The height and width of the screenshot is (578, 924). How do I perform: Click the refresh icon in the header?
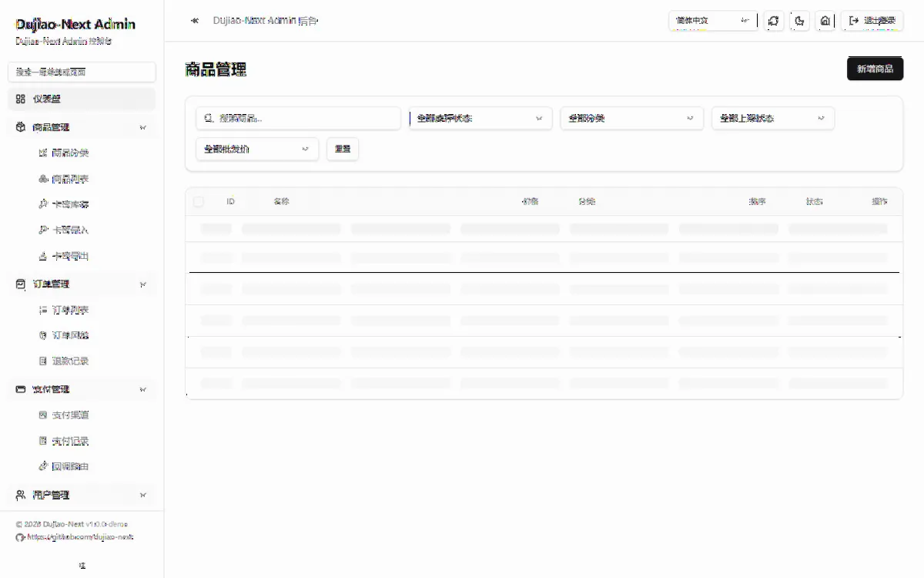774,21
